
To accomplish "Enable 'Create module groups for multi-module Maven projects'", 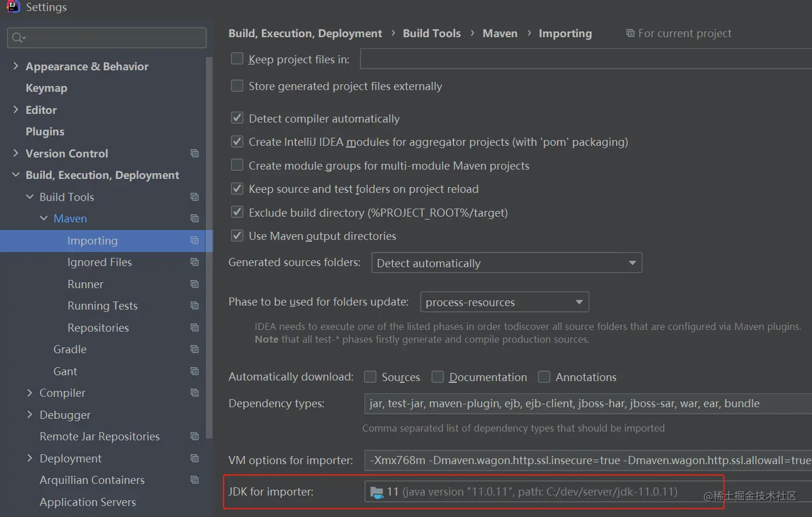I will coord(237,165).
